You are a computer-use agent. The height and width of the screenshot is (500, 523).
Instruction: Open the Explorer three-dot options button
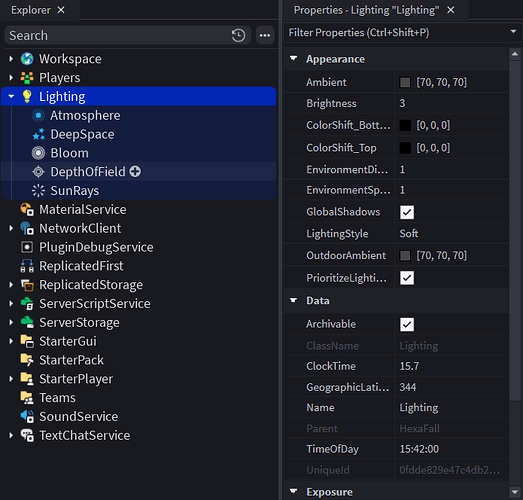pyautogui.click(x=265, y=35)
